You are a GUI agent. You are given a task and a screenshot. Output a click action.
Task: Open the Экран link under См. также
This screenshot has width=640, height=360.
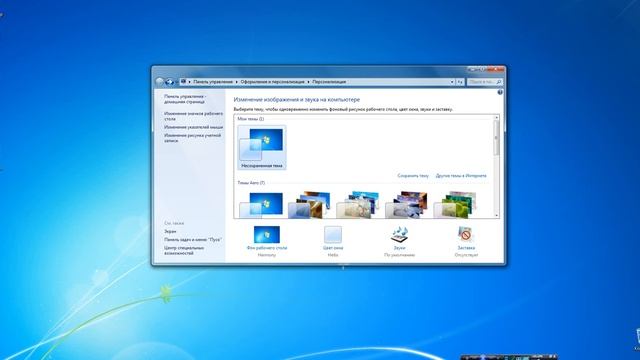[x=170, y=231]
